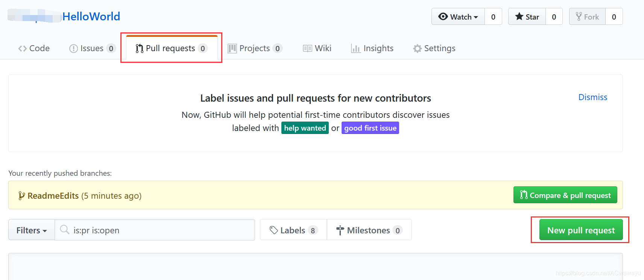Screen dimensions: 644x280
Task: Open the HelloWorld repository link
Action: click(91, 17)
